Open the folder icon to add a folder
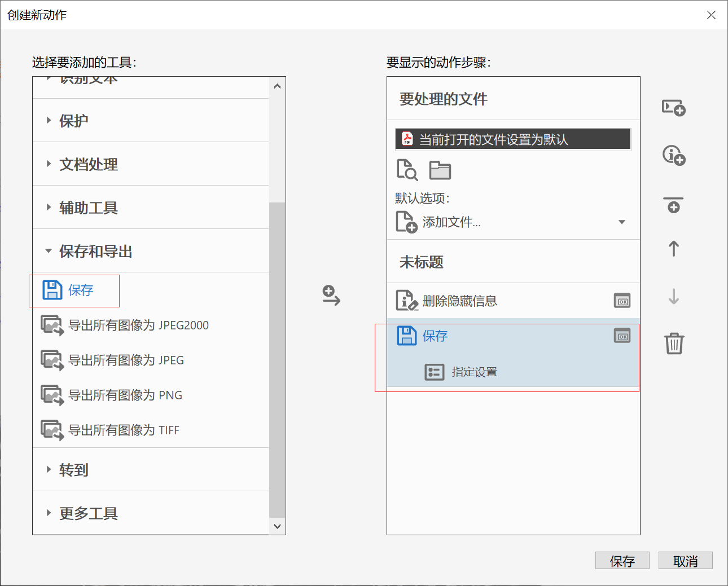Image resolution: width=728 pixels, height=586 pixels. tap(440, 169)
